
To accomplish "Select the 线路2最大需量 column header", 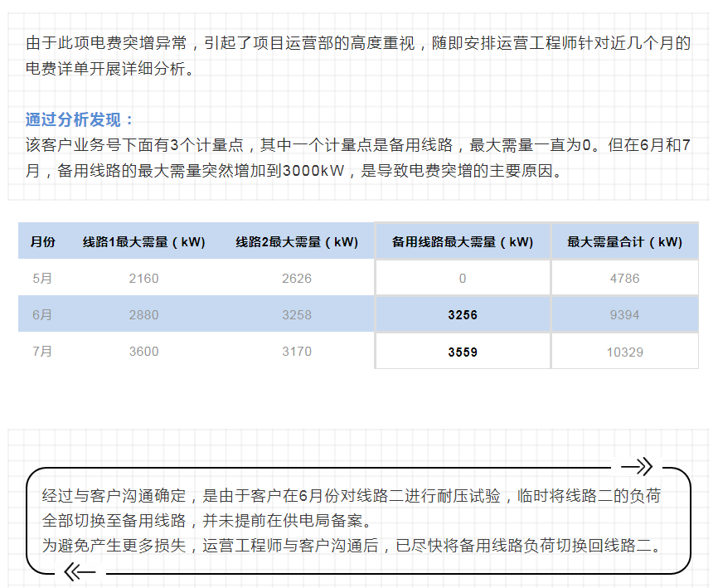I will coord(297,242).
